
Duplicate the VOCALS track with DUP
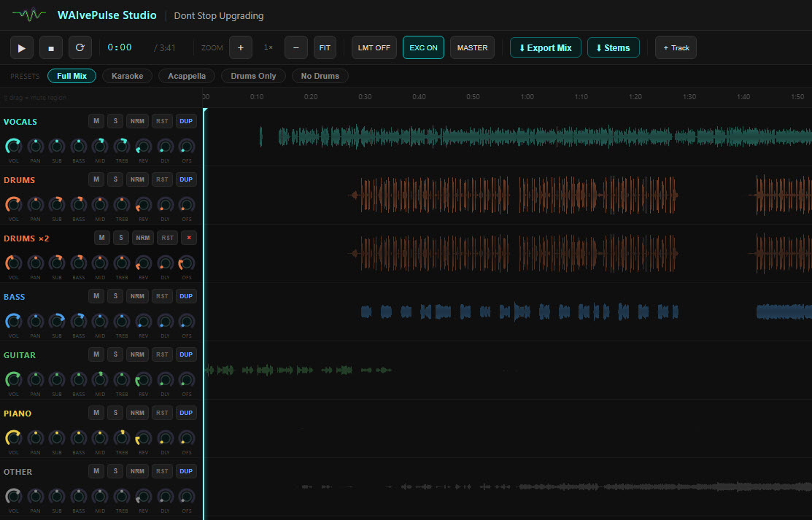pyautogui.click(x=186, y=121)
